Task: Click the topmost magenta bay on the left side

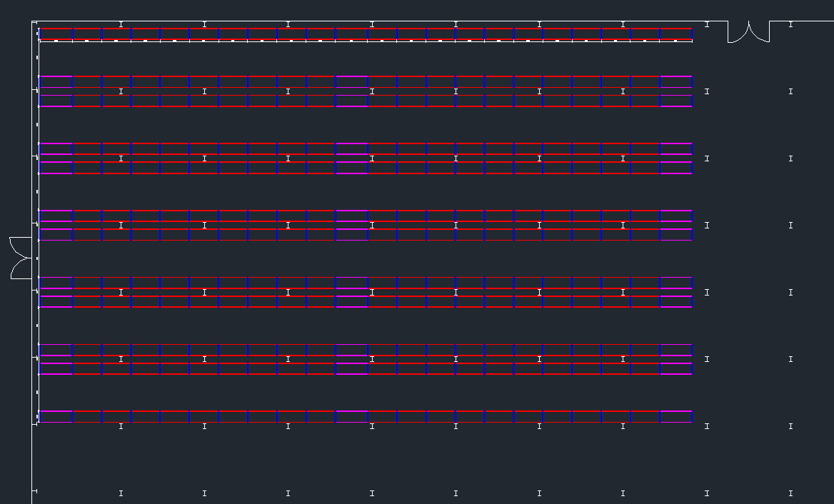Action: 56,81
